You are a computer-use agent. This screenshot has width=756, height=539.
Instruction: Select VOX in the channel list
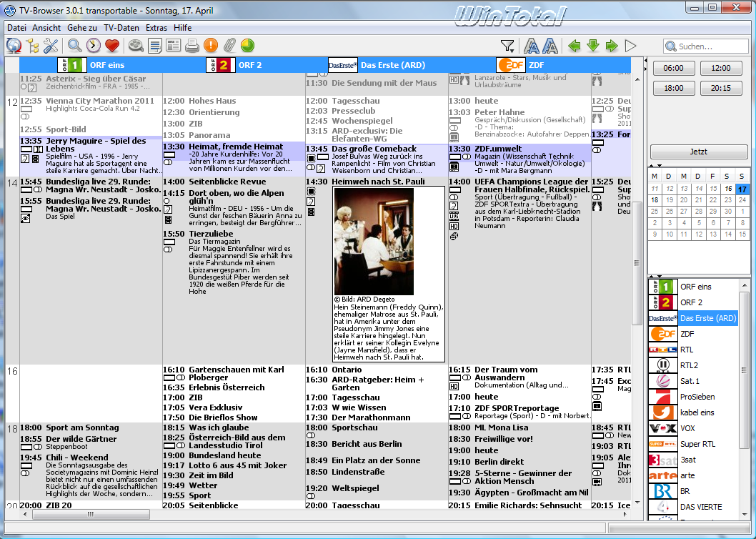click(x=693, y=428)
